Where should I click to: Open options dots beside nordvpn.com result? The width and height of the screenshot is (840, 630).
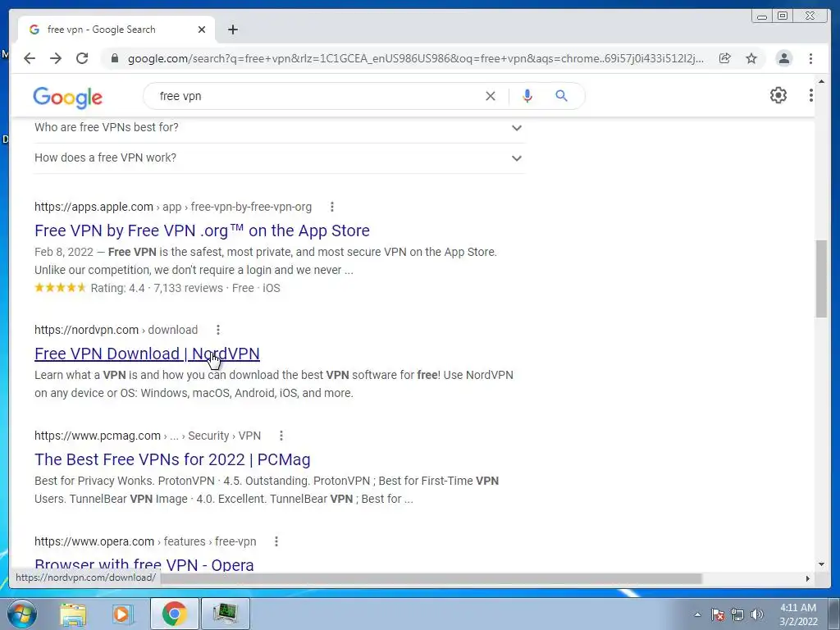pyautogui.click(x=218, y=330)
